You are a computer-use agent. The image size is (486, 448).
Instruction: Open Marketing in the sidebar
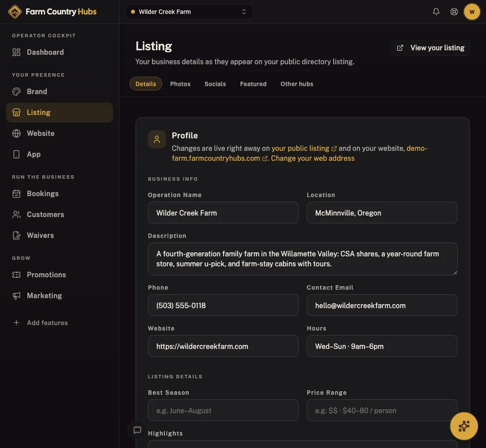tap(60, 296)
